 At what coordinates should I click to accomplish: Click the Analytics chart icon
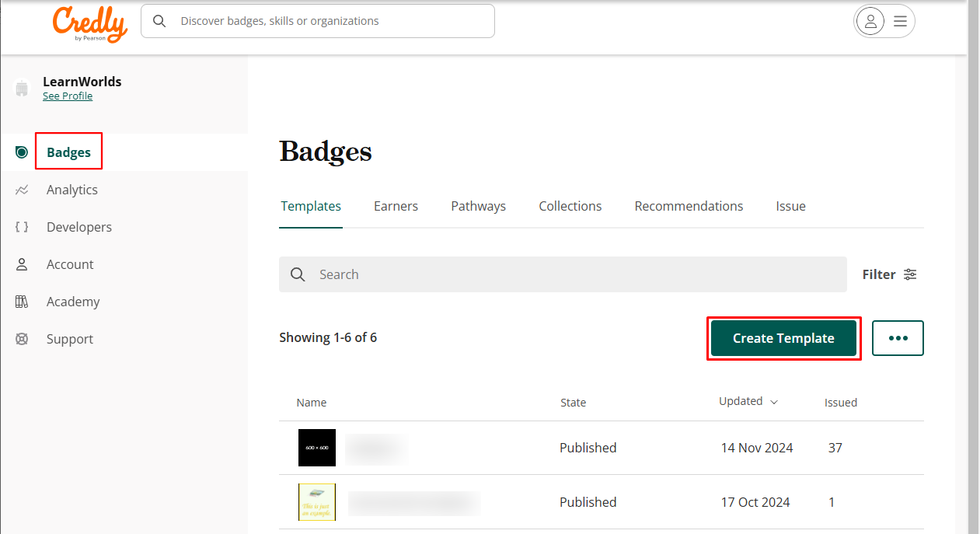(x=22, y=190)
